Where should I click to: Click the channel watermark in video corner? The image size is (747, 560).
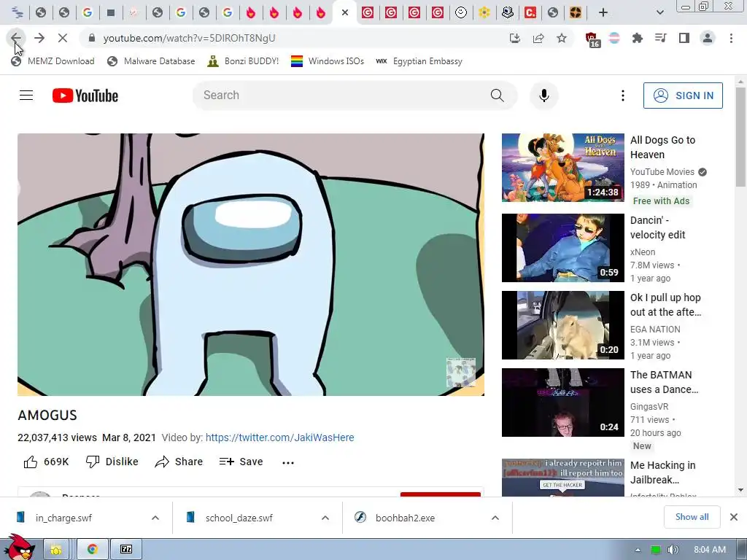pos(461,373)
